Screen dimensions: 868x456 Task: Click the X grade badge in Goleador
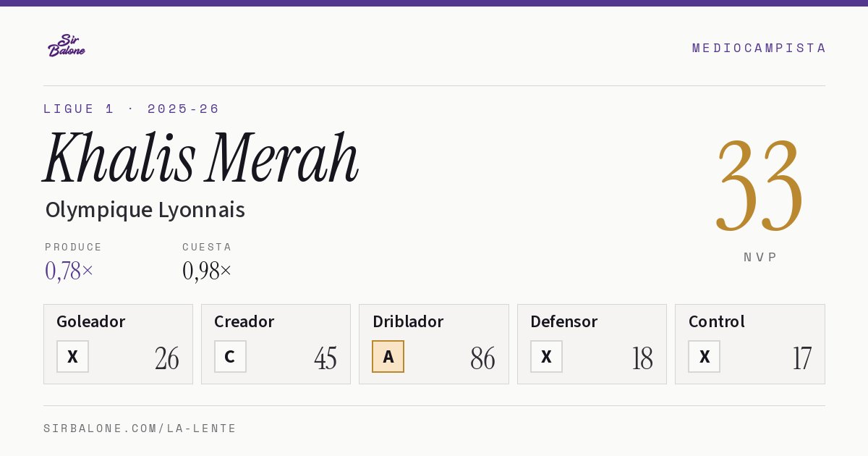72,356
